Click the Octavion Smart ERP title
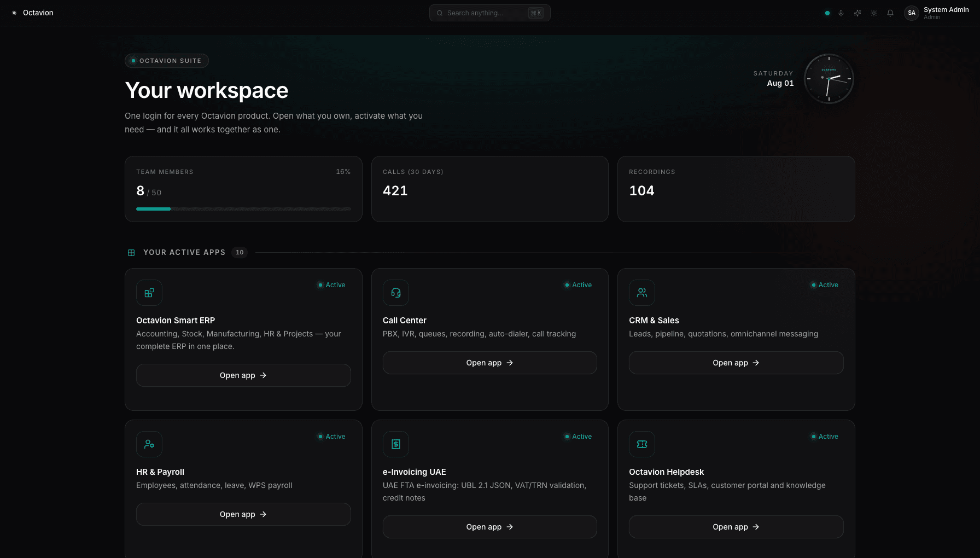This screenshot has height=558, width=980. (x=176, y=321)
